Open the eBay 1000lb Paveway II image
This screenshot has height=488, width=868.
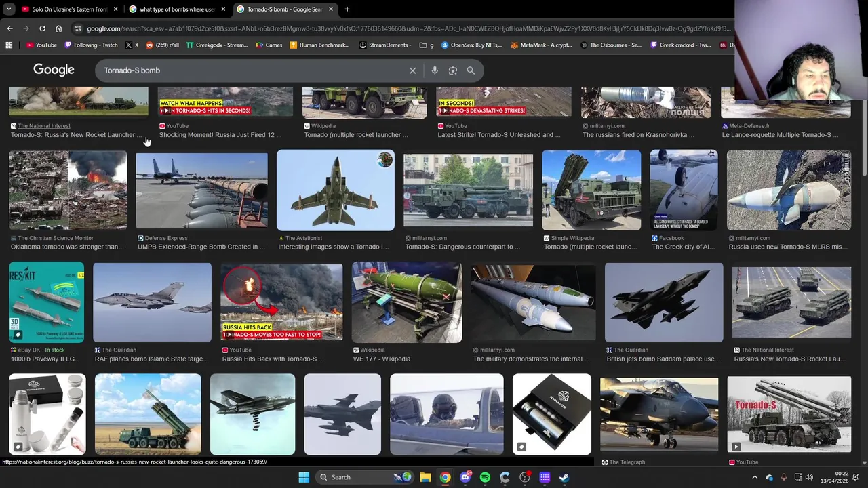[46, 302]
